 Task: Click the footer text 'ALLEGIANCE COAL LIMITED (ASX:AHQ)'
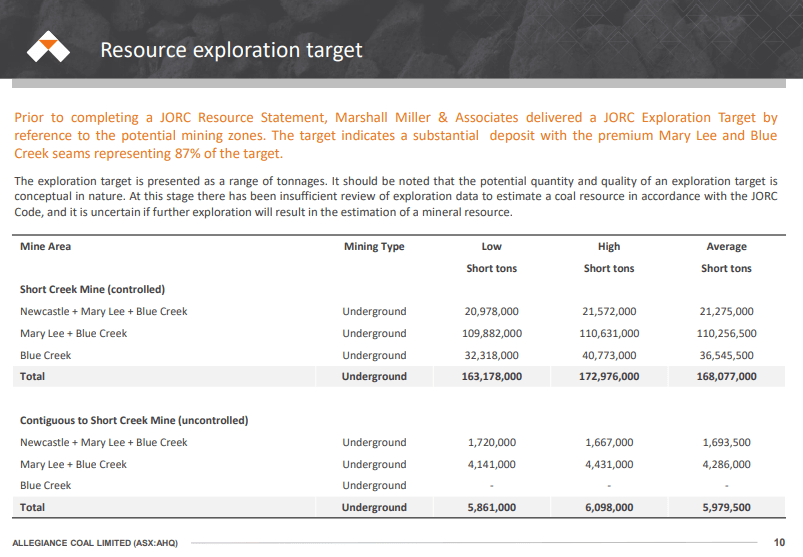point(95,543)
